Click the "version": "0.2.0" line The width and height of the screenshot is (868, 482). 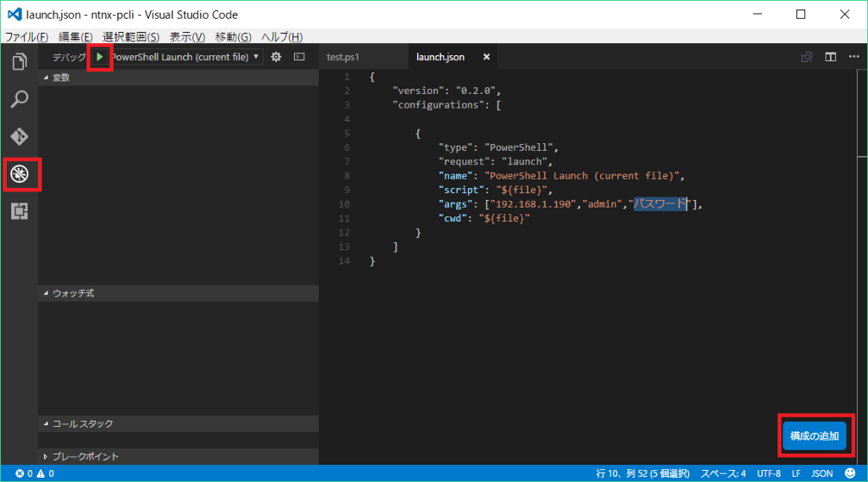click(447, 91)
